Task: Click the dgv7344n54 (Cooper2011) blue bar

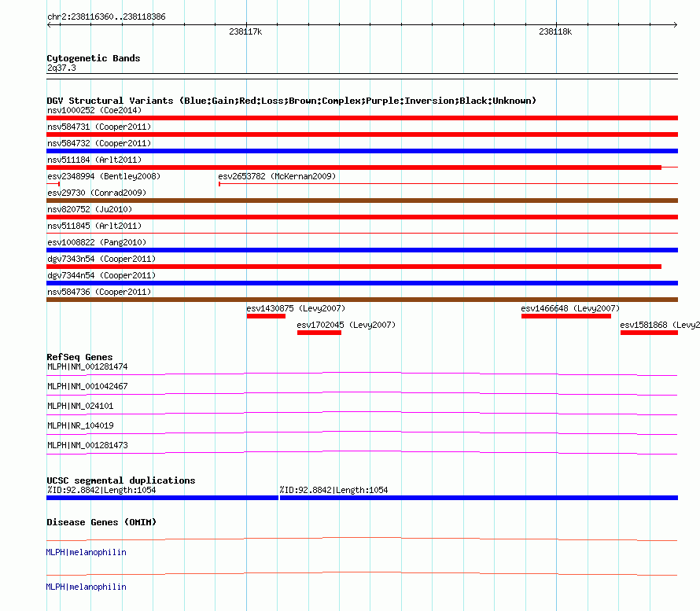Action: point(362,283)
